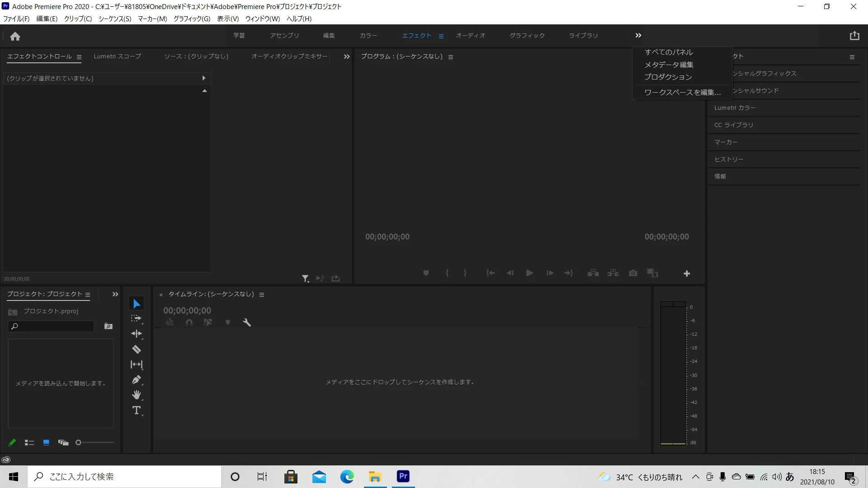Select the Pen tool
The height and width of the screenshot is (488, 868).
click(136, 380)
